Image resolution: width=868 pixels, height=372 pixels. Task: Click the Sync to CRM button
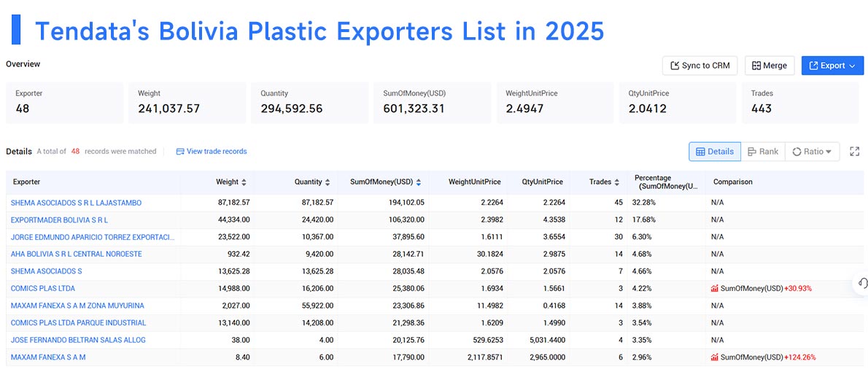(701, 66)
